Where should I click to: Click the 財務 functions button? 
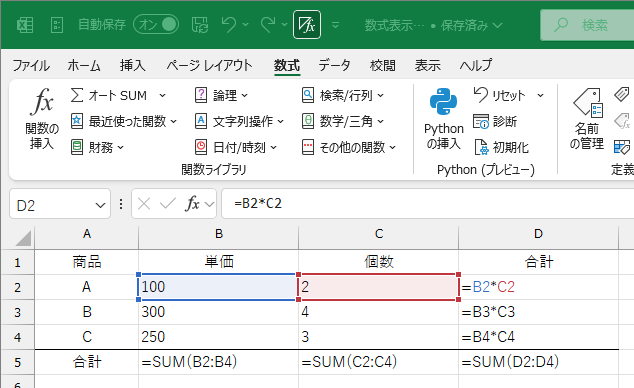pyautogui.click(x=97, y=148)
